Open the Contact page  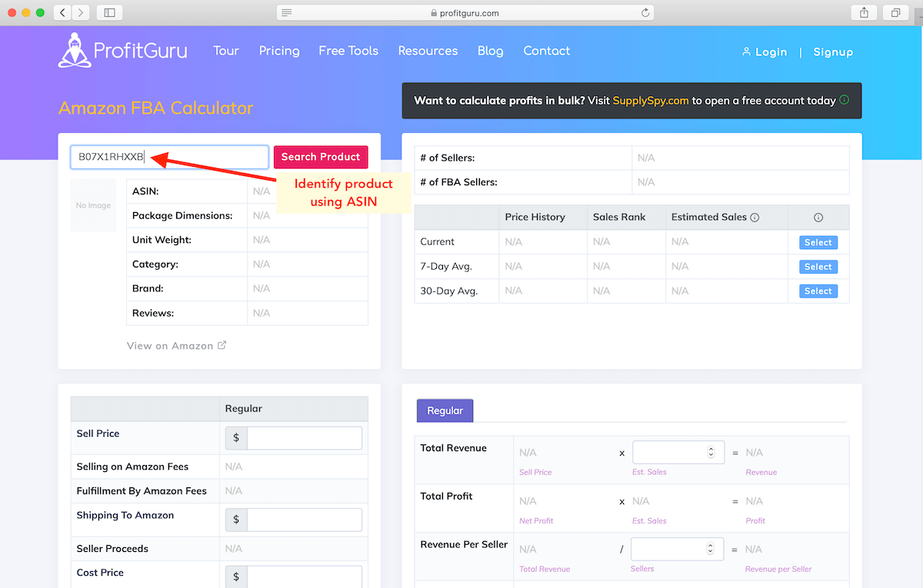click(547, 51)
